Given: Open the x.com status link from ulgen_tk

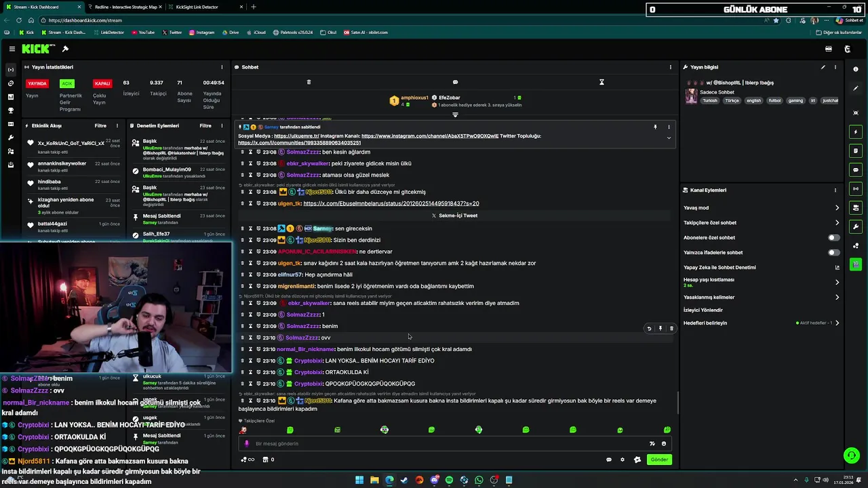Looking at the screenshot, I should coord(391,203).
